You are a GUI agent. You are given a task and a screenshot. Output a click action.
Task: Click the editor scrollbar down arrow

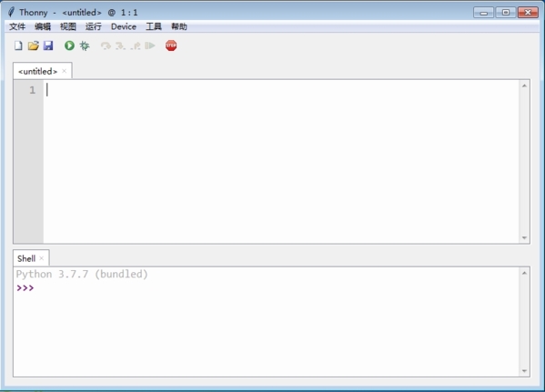pyautogui.click(x=524, y=238)
